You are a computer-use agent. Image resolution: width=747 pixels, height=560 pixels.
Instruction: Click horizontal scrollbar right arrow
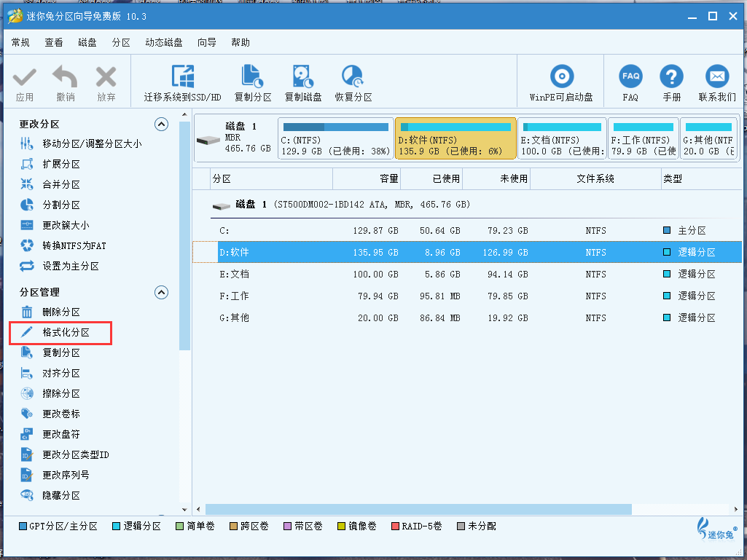[736, 510]
